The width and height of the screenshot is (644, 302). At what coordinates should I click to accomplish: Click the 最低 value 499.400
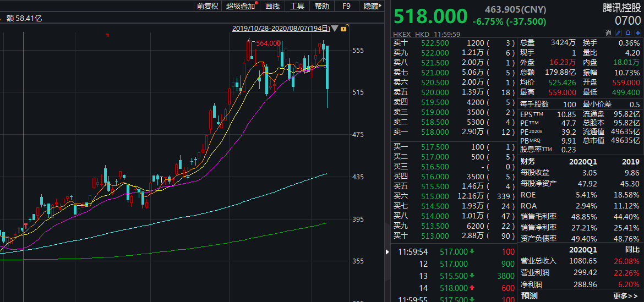click(x=626, y=92)
